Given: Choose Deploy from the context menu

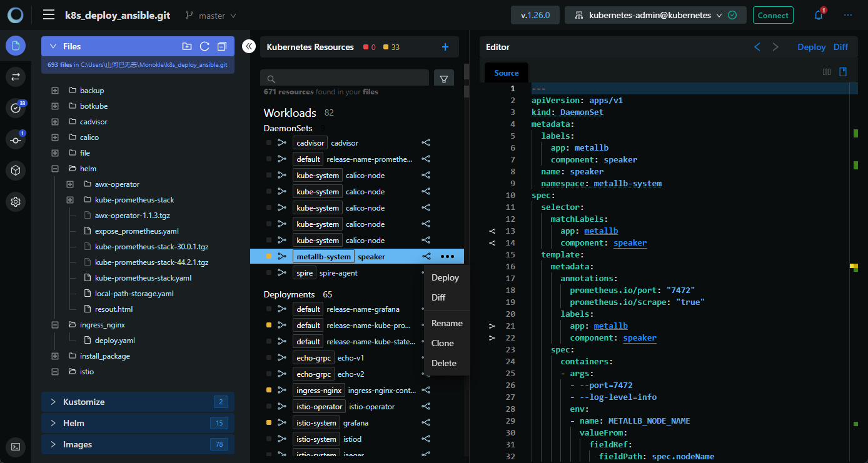Looking at the screenshot, I should tap(447, 277).
